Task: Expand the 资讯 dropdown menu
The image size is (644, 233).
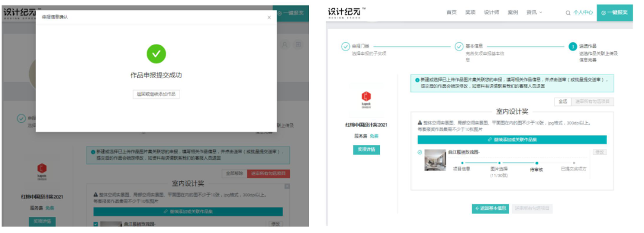Action: pos(534,13)
